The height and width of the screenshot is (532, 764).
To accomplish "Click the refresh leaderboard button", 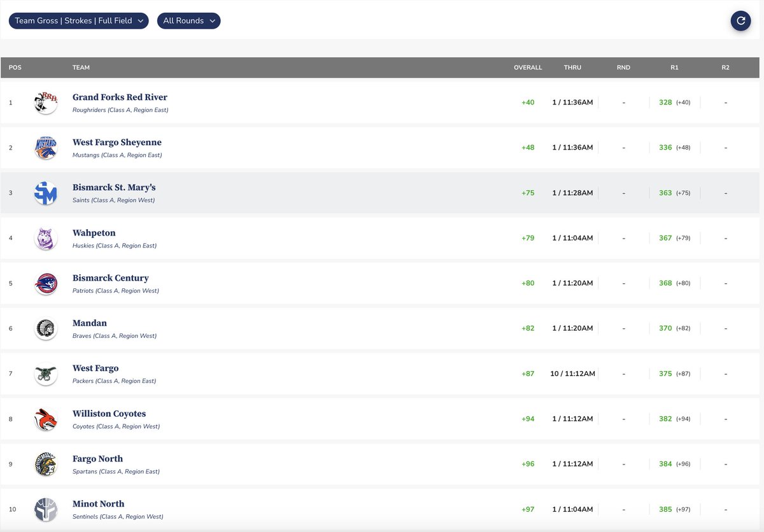I will pyautogui.click(x=740, y=20).
